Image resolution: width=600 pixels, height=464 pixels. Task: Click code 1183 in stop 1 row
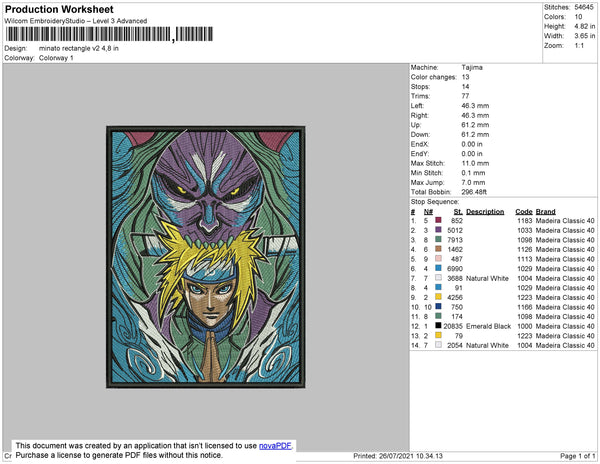point(525,221)
